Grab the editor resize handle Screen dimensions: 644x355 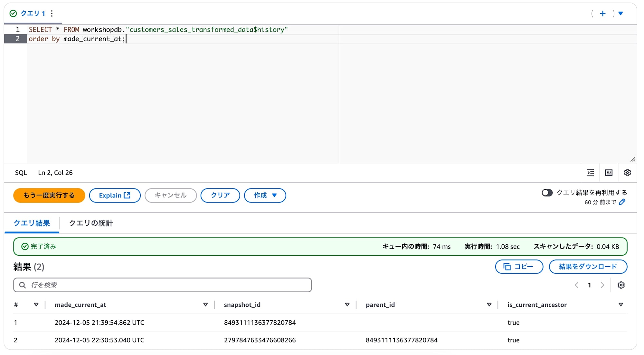633,159
